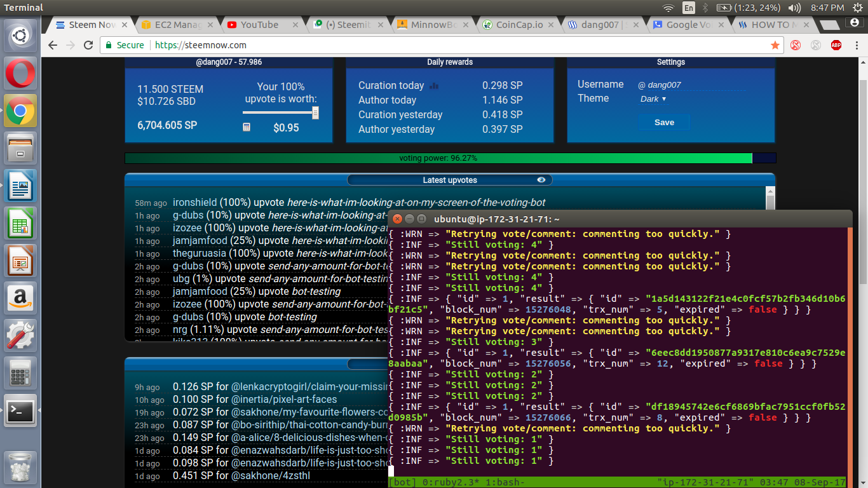
Task: Click the red Steemit extension icon
Action: pos(794,45)
